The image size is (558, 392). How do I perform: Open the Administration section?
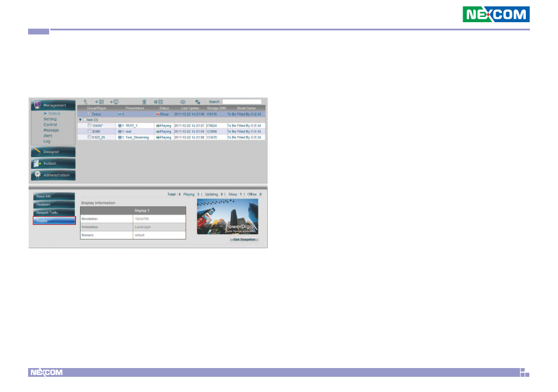click(53, 175)
